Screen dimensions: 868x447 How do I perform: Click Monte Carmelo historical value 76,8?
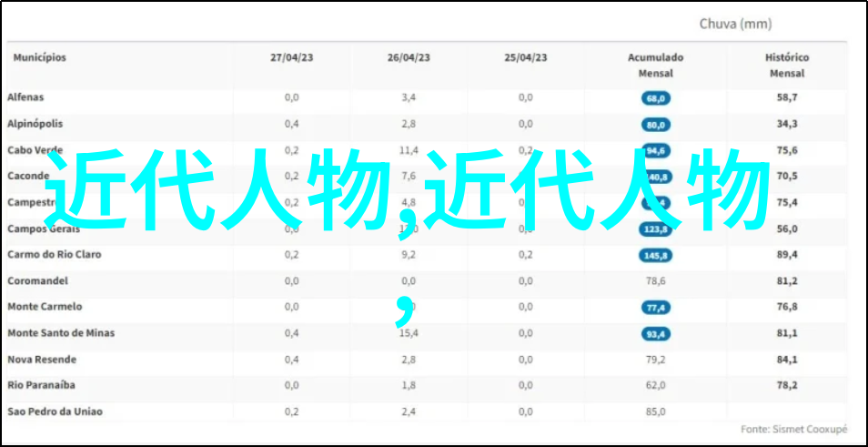[x=787, y=307]
